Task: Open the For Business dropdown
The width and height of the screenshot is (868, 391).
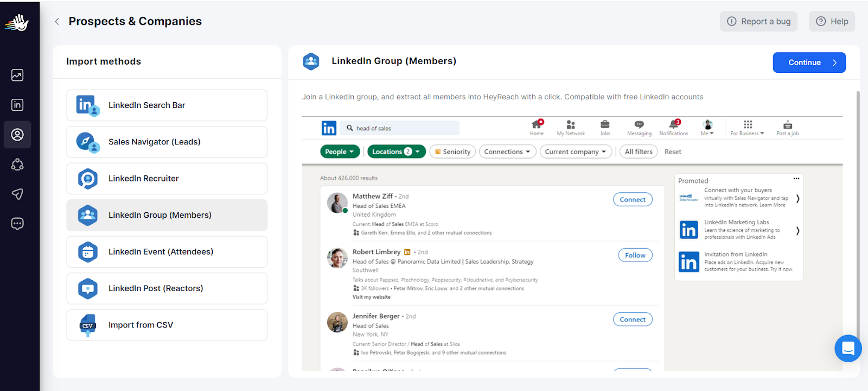Action: [x=748, y=128]
